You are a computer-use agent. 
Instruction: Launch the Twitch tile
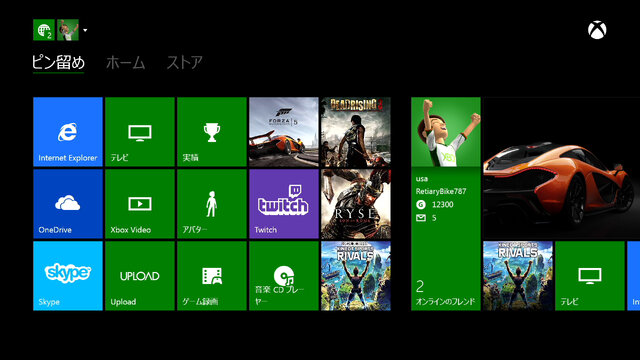(x=284, y=204)
